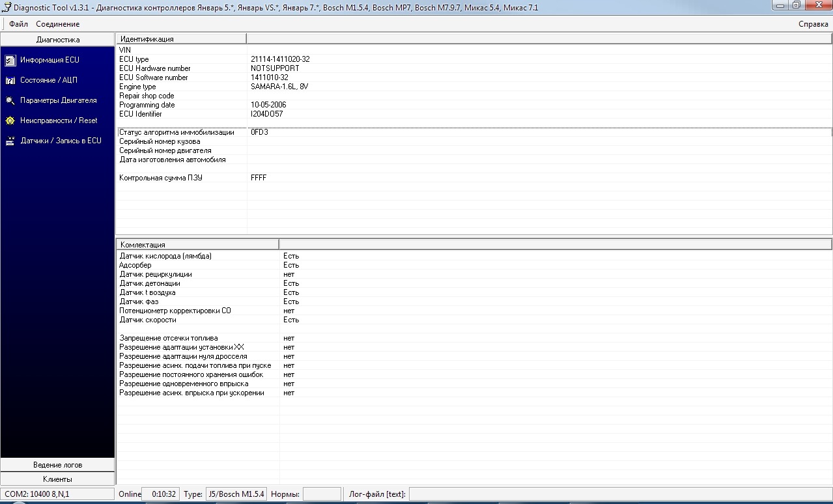Select Запрещение отсечки топлива row

pyautogui.click(x=474, y=338)
